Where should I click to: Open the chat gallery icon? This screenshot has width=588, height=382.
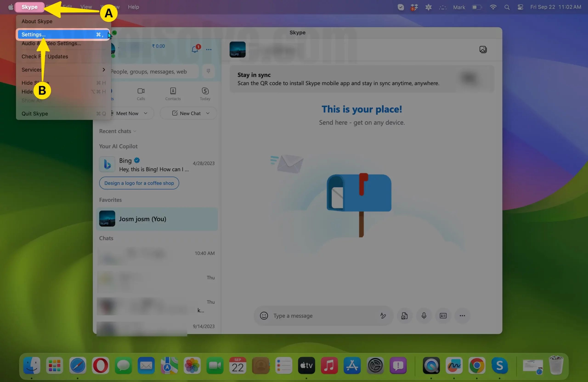tap(483, 49)
